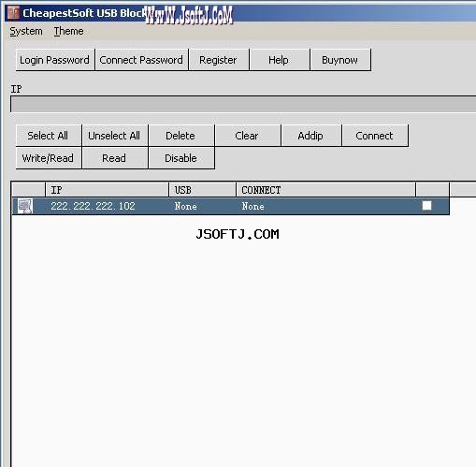Viewport: 476px width, 467px height.
Task: Click the Read button
Action: [x=115, y=158]
